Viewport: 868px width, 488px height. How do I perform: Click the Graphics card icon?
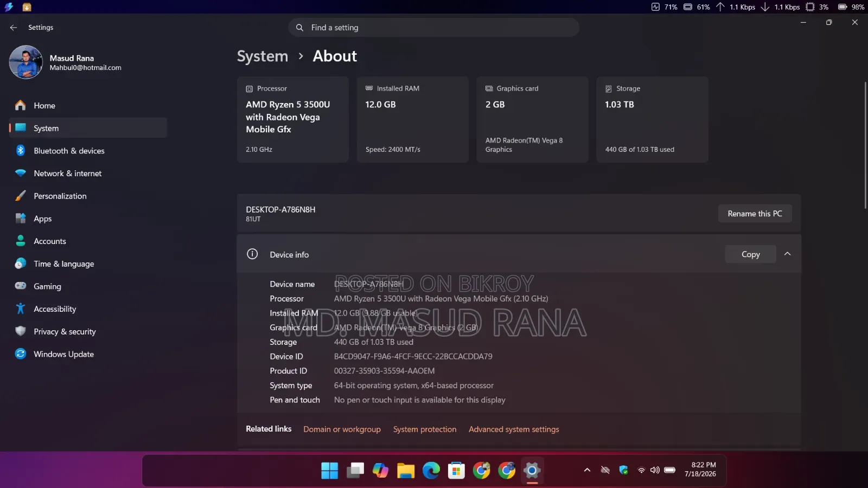[x=489, y=88]
